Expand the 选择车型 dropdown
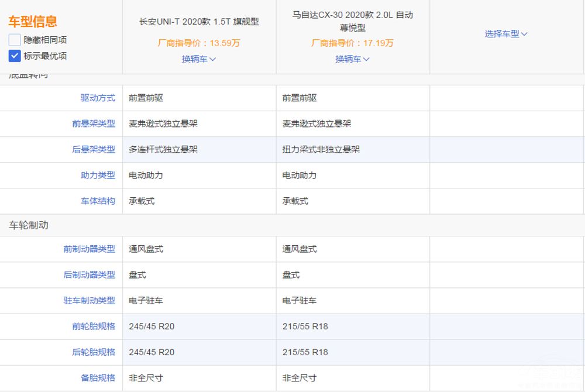This screenshot has height=392, width=585. tap(506, 34)
